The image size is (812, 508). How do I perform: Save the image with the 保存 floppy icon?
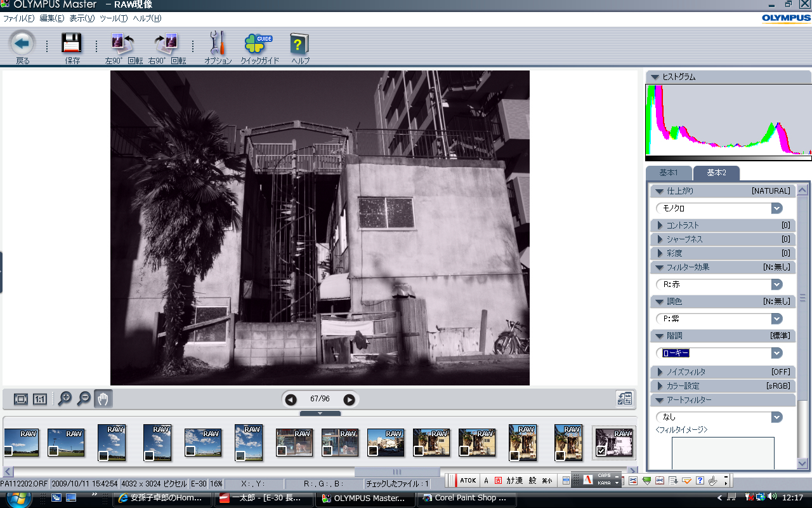72,44
